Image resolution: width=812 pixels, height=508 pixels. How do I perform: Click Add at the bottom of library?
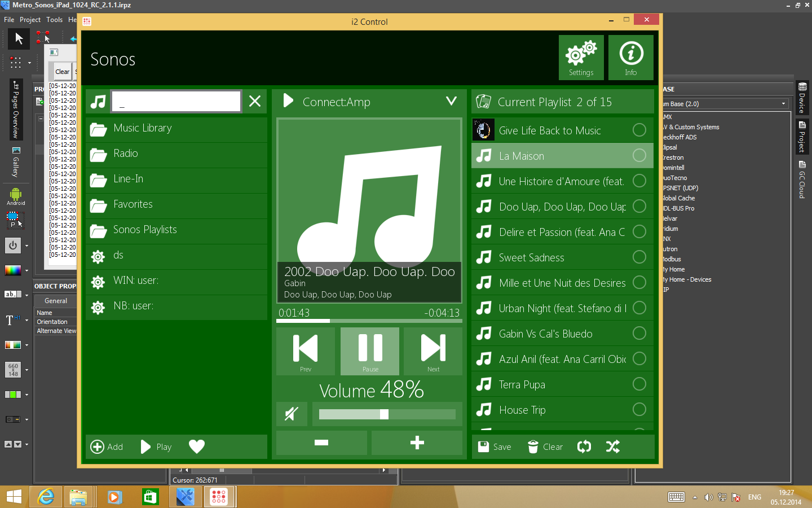107,446
